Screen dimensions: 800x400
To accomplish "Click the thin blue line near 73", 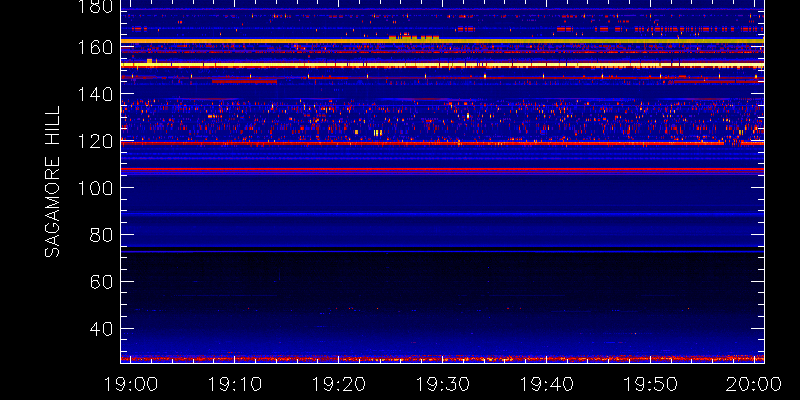I will 442,252.
